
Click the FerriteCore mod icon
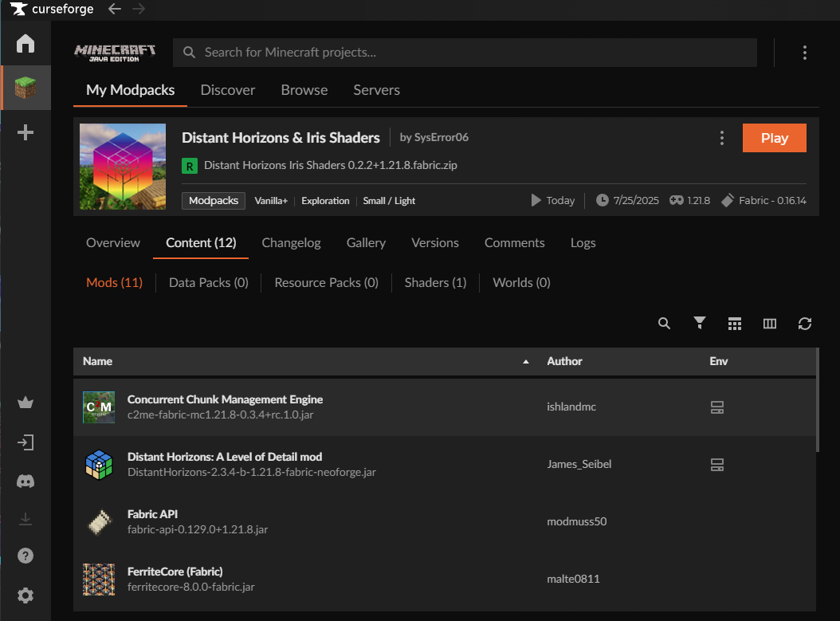tap(99, 580)
